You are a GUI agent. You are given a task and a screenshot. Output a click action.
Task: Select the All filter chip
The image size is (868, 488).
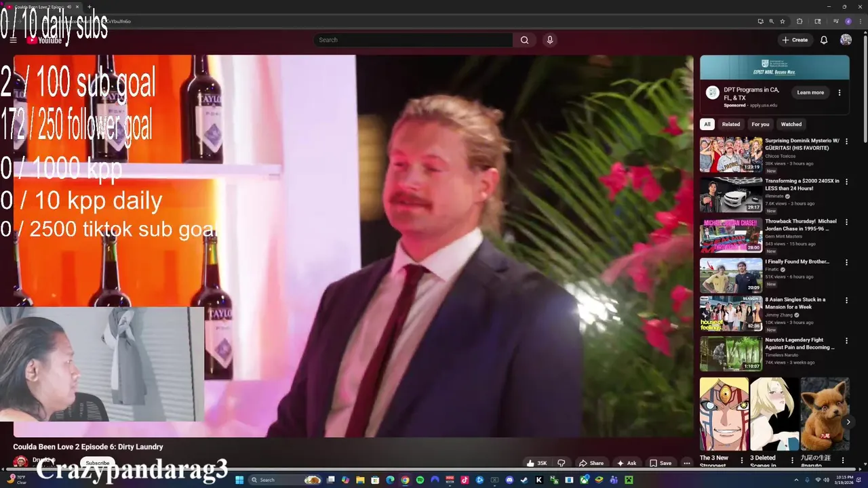coord(707,124)
